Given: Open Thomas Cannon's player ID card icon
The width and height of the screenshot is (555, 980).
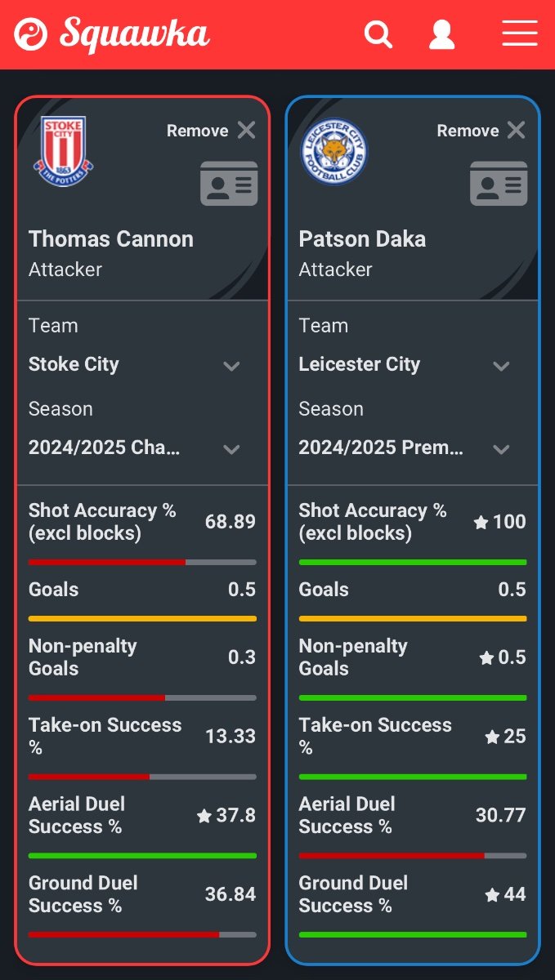Looking at the screenshot, I should [229, 183].
